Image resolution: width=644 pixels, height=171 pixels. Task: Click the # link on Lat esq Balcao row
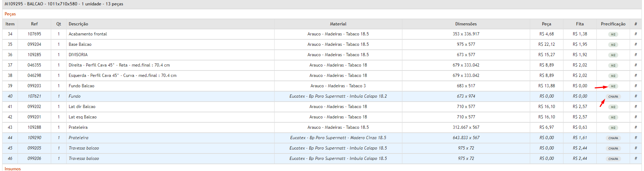point(635,117)
